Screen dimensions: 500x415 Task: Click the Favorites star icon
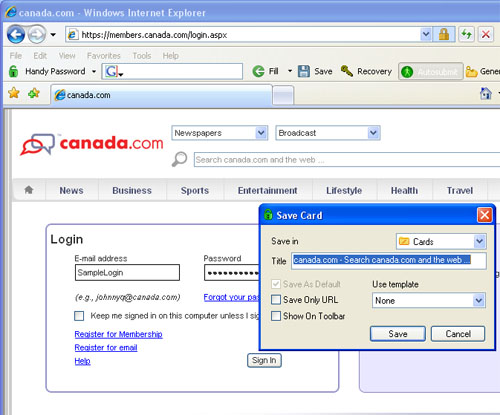14,93
